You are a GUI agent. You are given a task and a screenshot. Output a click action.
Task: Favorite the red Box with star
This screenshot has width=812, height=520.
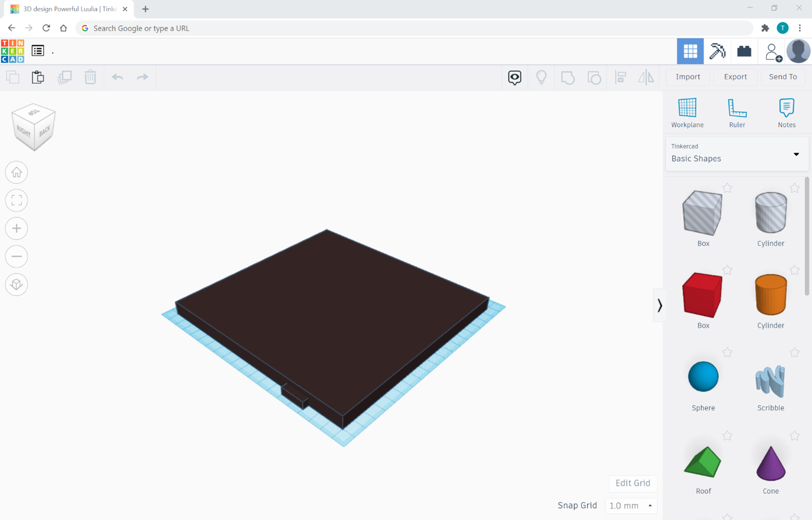point(727,270)
